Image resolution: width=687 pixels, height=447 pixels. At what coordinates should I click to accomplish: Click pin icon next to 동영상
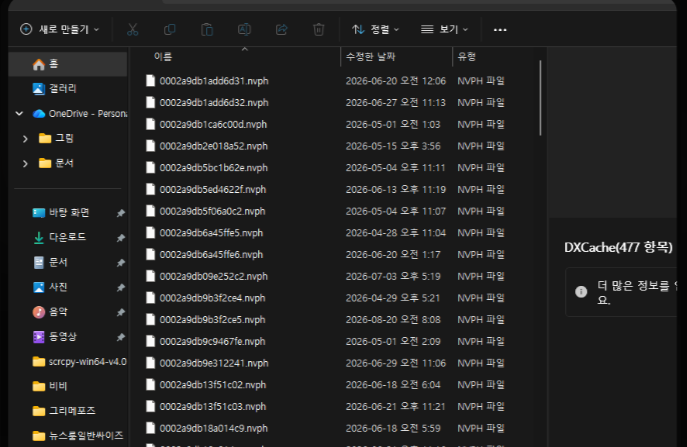click(x=120, y=337)
